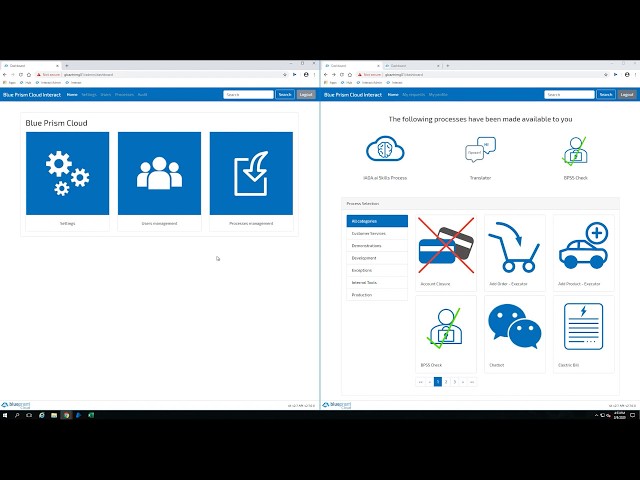Open Interact Admin bookmark in left browser

coord(49,83)
